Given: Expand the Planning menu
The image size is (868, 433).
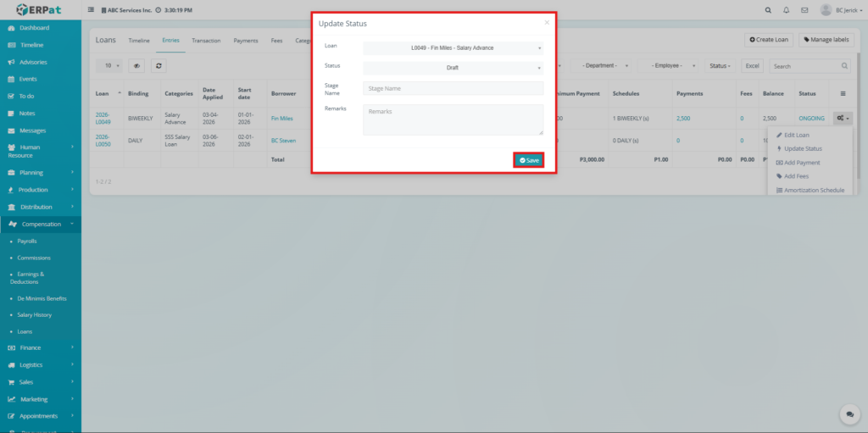Looking at the screenshot, I should [x=41, y=172].
